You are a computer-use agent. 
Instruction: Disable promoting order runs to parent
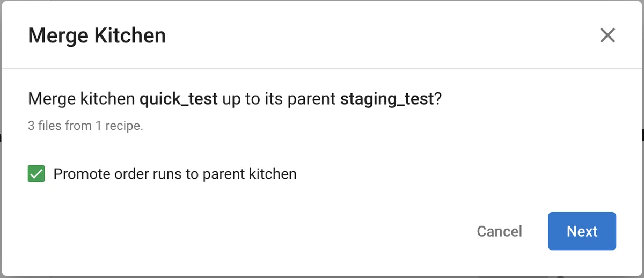point(36,174)
